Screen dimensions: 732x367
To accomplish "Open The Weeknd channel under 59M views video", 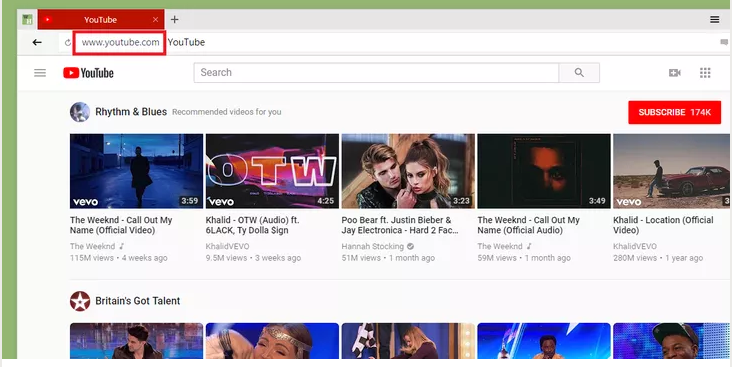I will (x=500, y=247).
